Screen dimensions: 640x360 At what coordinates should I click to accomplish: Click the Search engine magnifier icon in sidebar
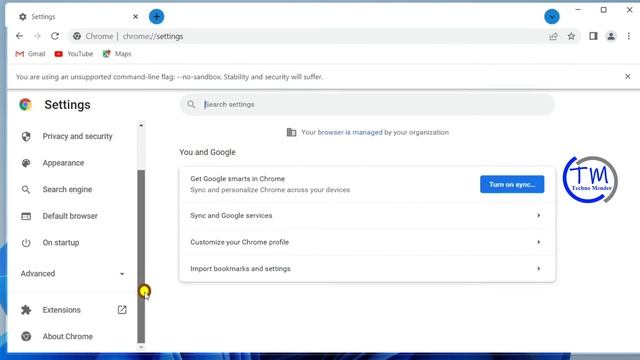(26, 190)
